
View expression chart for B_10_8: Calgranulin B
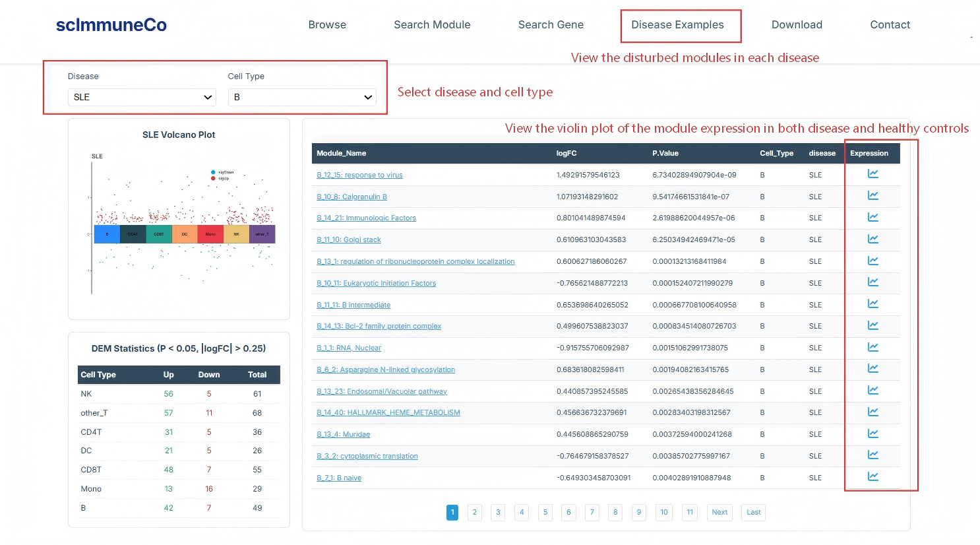click(x=873, y=195)
